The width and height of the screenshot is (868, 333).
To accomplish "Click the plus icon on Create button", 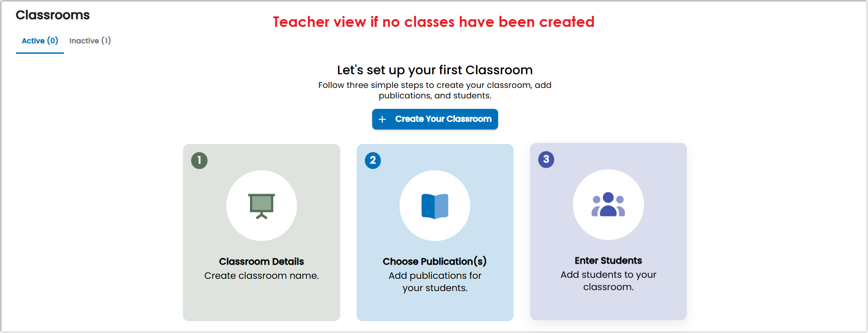I will pyautogui.click(x=382, y=119).
